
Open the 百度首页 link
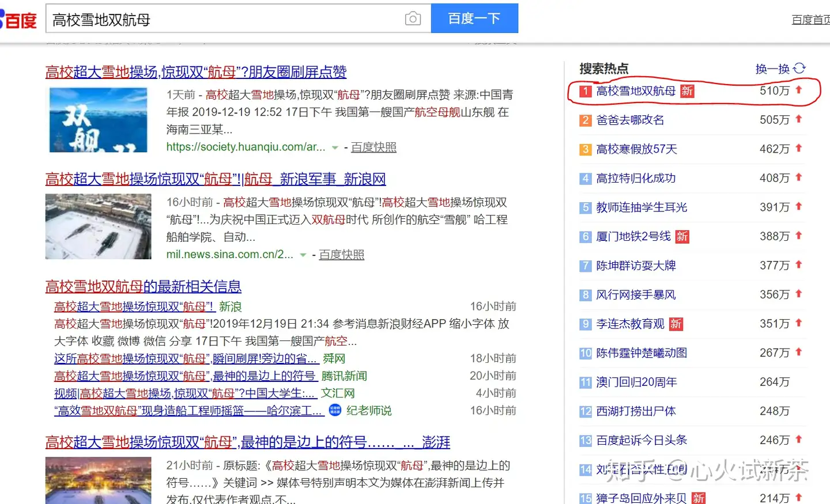click(811, 20)
